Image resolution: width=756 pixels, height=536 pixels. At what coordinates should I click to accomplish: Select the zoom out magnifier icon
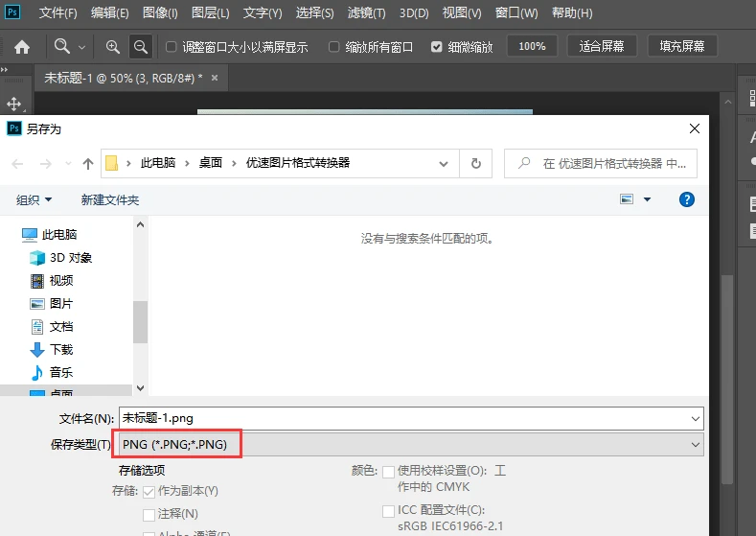coord(141,47)
